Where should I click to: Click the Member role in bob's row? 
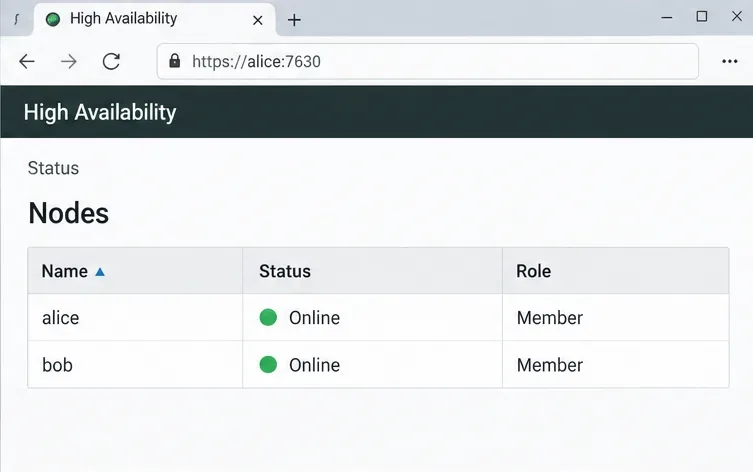tap(550, 365)
